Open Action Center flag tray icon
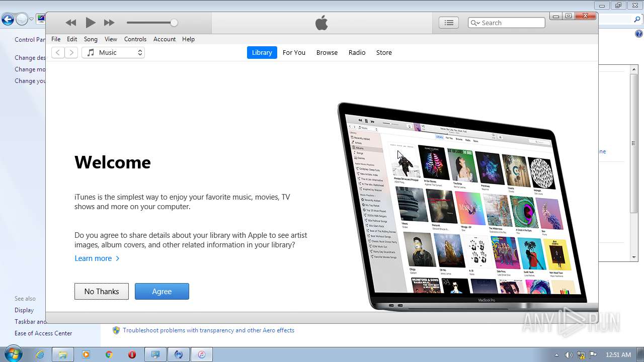The width and height of the screenshot is (644, 362). (x=593, y=355)
